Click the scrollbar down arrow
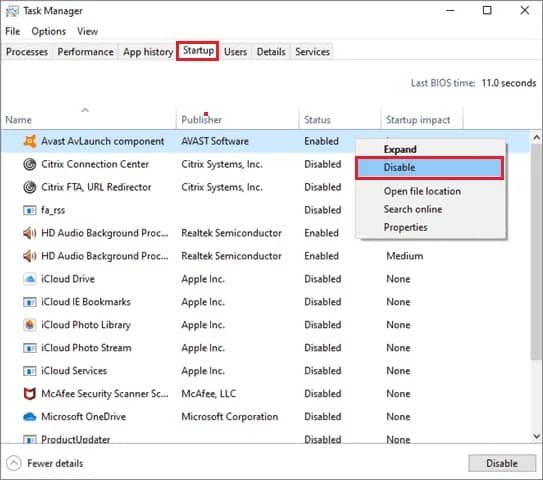 point(536,436)
